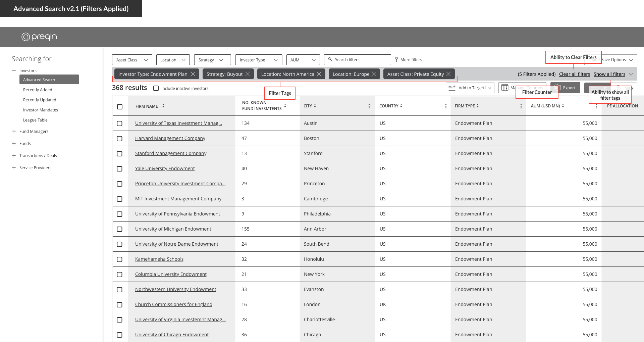Viewport: 644px width, 342px height.
Task: Sort the Country column
Action: click(x=401, y=106)
